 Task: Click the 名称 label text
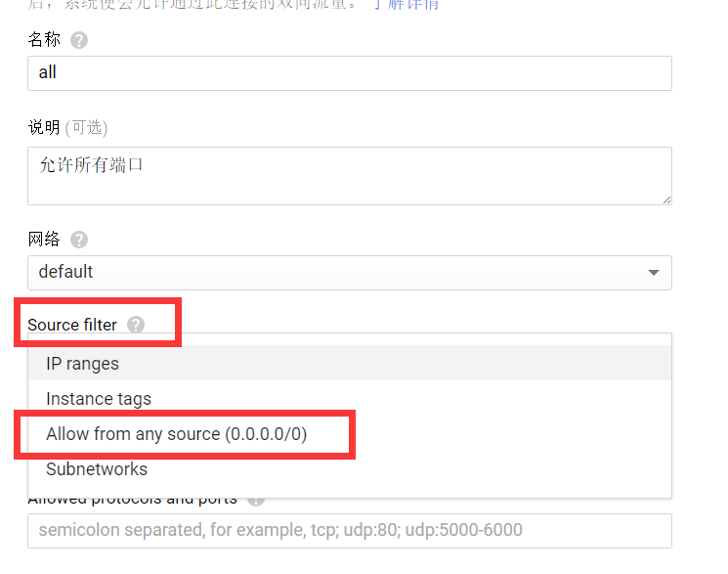click(44, 39)
